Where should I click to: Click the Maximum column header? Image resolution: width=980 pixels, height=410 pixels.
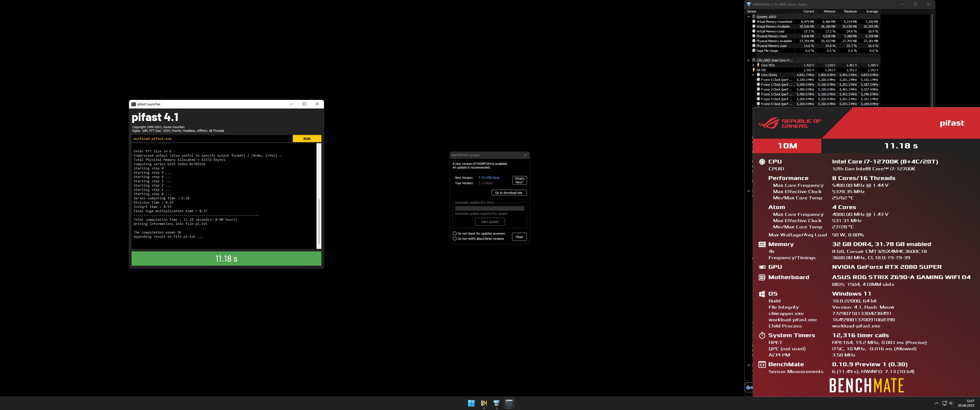[848, 11]
